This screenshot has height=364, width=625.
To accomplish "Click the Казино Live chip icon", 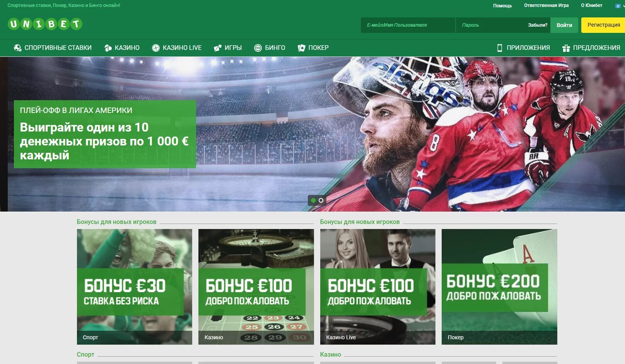I will [156, 48].
